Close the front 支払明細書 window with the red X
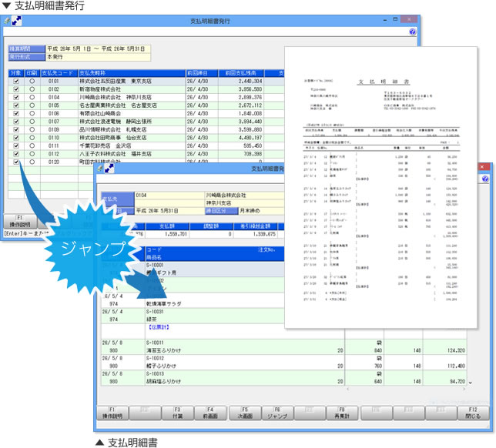The image size is (496, 448). pos(482,166)
